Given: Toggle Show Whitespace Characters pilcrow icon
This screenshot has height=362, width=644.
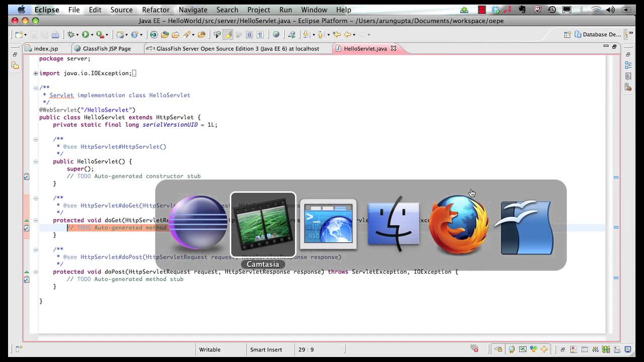Looking at the screenshot, I should (x=261, y=35).
